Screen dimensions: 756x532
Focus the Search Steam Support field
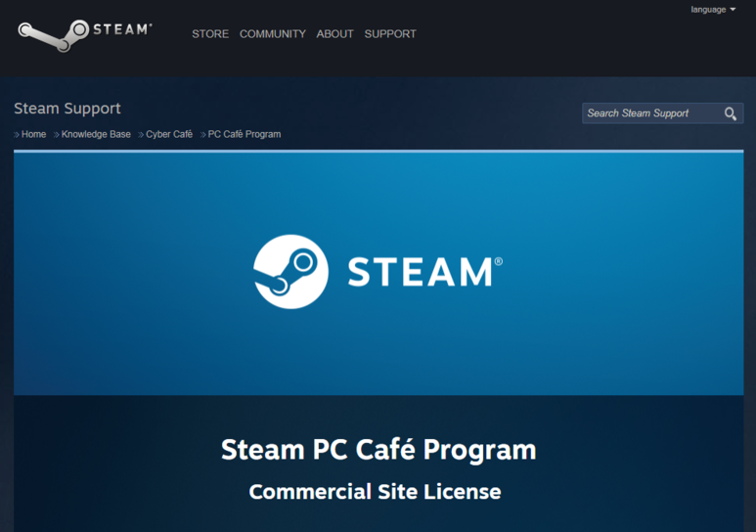pos(662,113)
